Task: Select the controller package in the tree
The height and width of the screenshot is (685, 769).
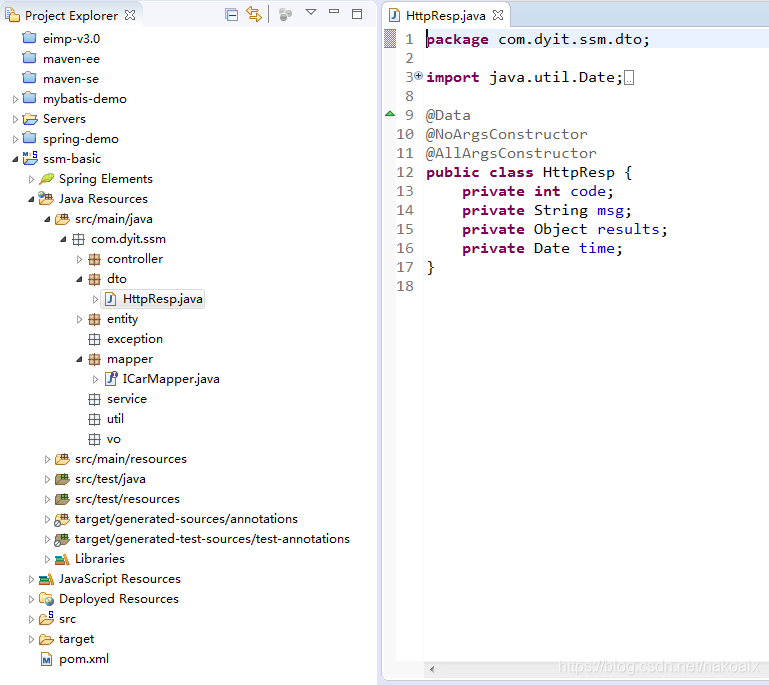Action: (x=134, y=259)
